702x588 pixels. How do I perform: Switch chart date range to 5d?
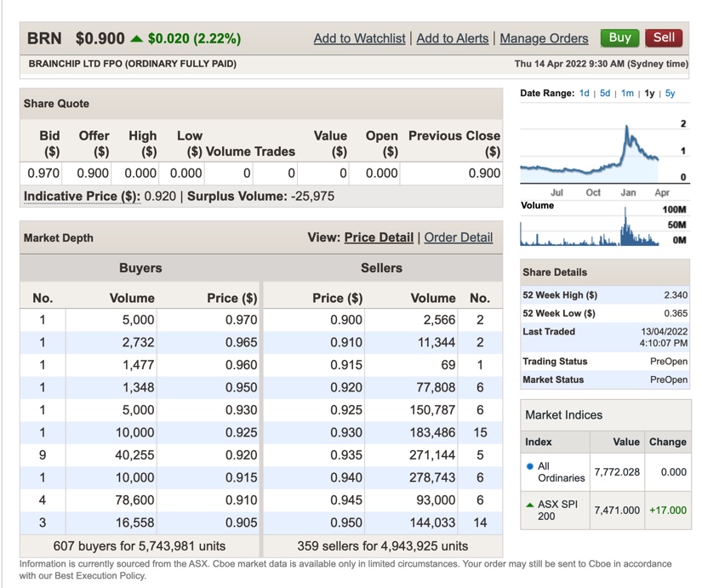click(605, 93)
